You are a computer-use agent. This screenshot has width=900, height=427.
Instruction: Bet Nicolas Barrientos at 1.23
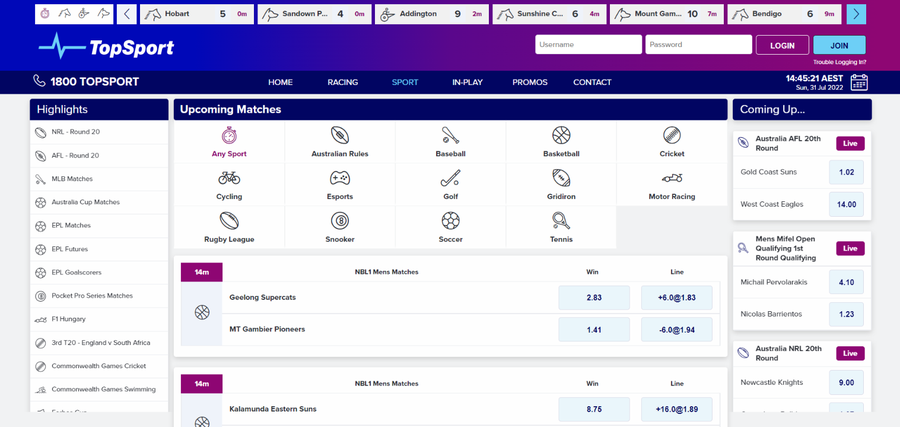click(x=847, y=315)
